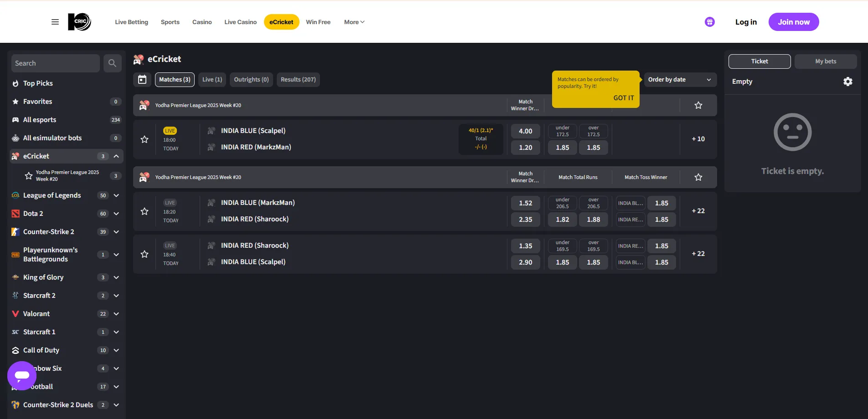This screenshot has width=868, height=419.
Task: Open ticket settings gear icon
Action: (848, 82)
